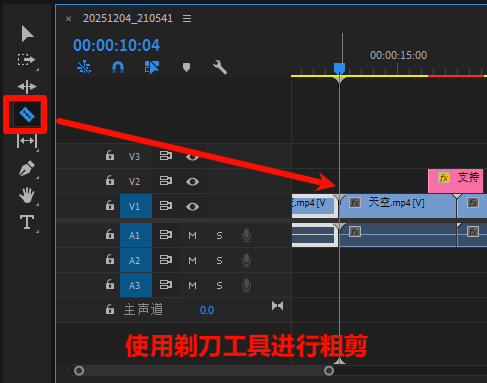487x383 pixels.
Task: Select the Ripple Edit tool
Action: coord(27,87)
